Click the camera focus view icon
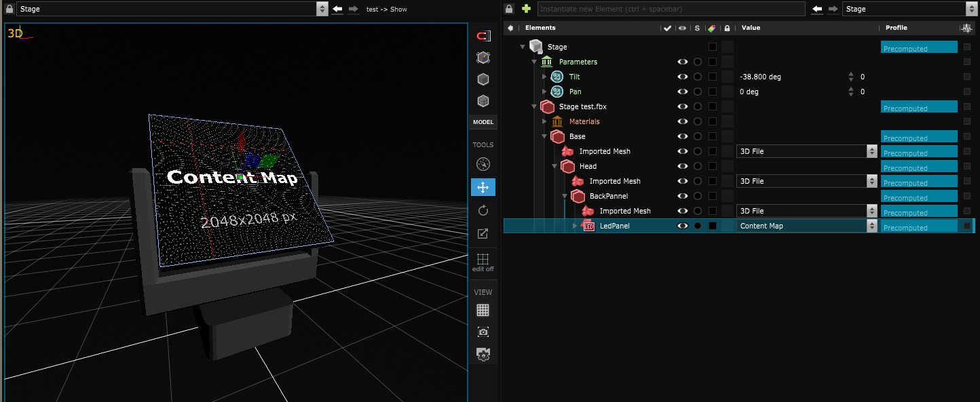Image resolution: width=980 pixels, height=402 pixels. click(483, 332)
